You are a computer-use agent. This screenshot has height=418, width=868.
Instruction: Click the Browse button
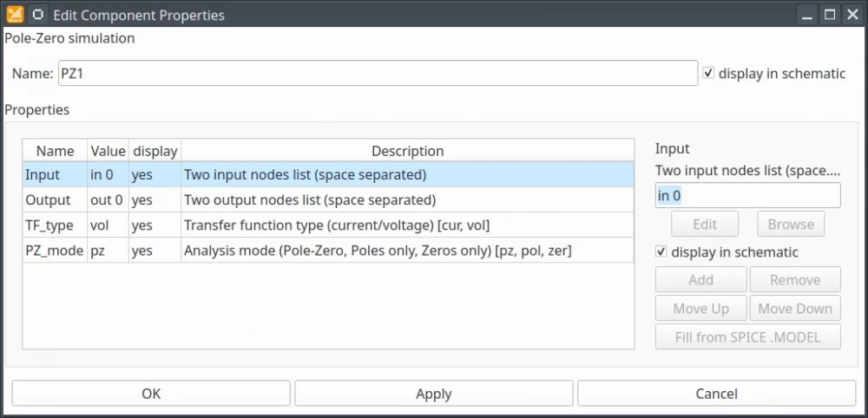click(791, 224)
